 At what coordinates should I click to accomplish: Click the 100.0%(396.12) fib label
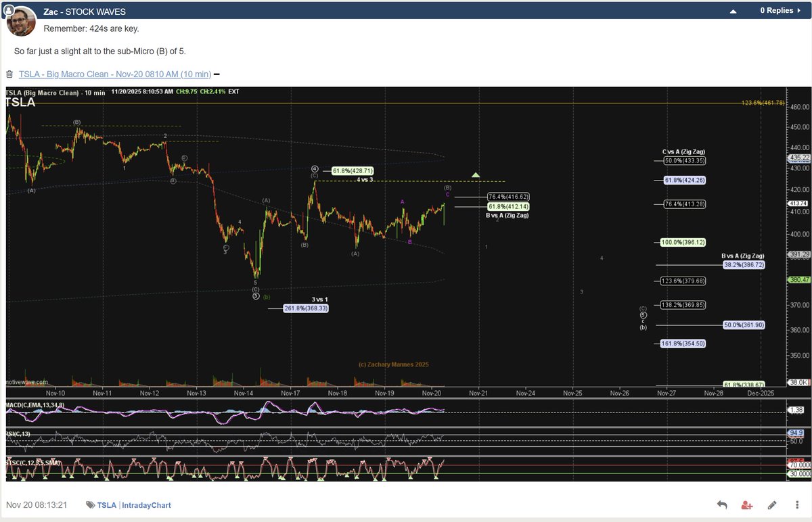tap(684, 242)
